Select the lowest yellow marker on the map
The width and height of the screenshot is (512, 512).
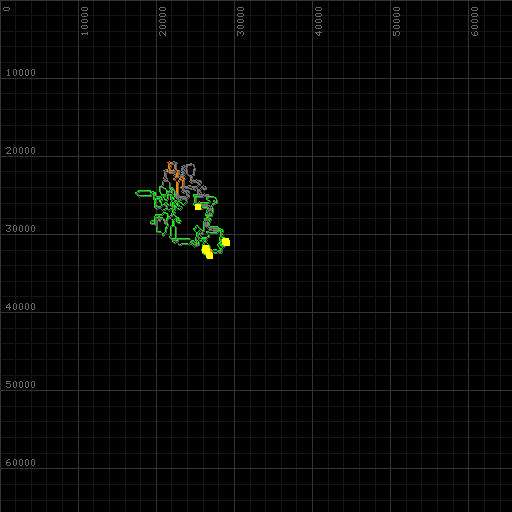tap(207, 252)
